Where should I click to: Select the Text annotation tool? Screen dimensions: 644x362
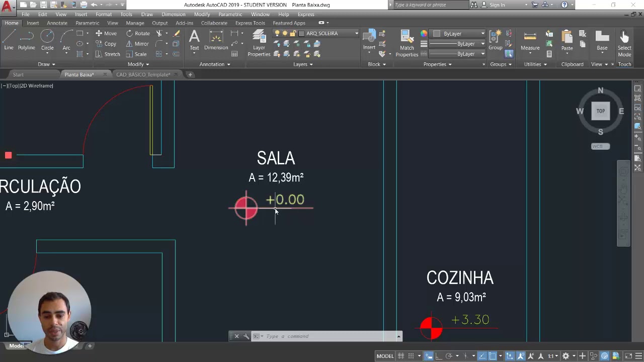tap(194, 40)
